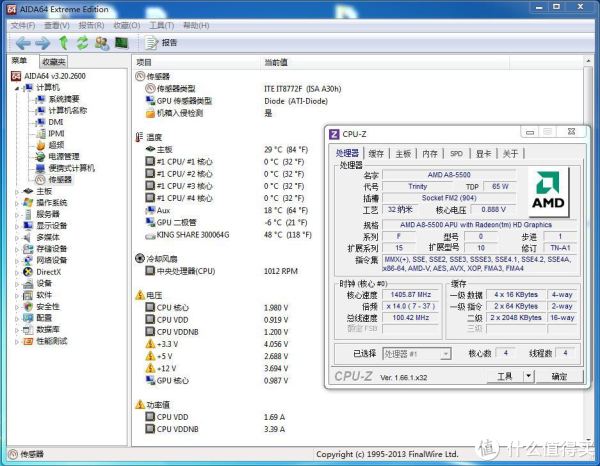Switch to 关于 tab in CPU-Z
Image resolution: width=600 pixels, height=466 pixels.
coord(510,154)
